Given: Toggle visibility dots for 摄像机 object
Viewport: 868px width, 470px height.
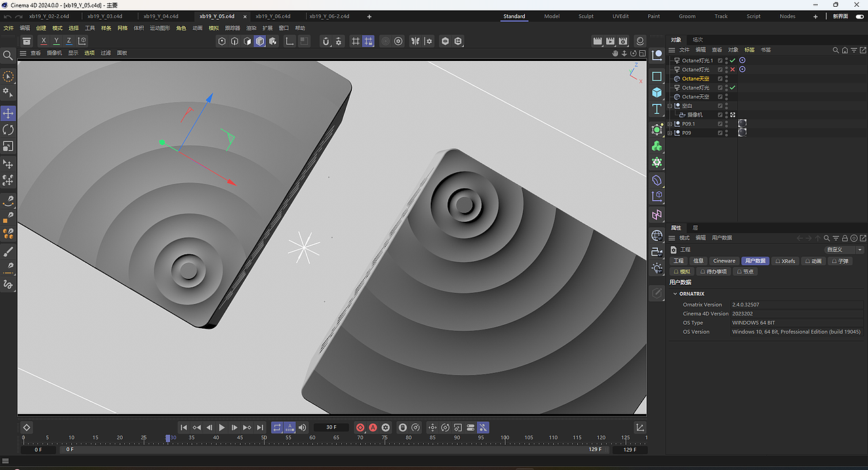Looking at the screenshot, I should click(726, 115).
